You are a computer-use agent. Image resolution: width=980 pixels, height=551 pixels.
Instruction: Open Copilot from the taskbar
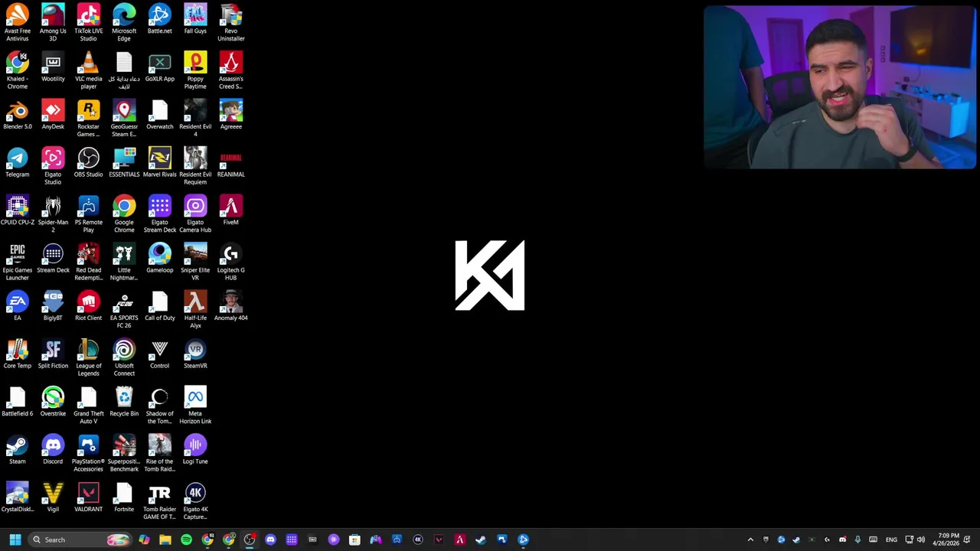click(x=144, y=540)
